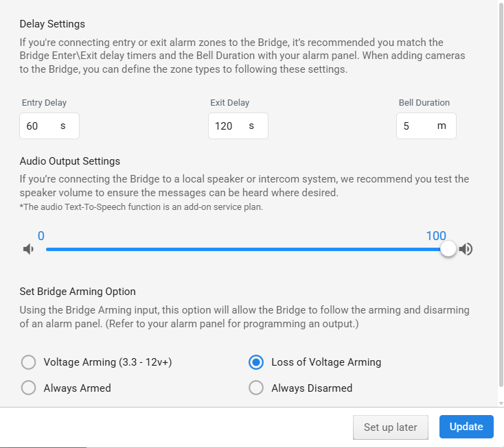Click the Loss of Voltage Arming label text
Screen dimensions: 504x448
[x=326, y=362]
